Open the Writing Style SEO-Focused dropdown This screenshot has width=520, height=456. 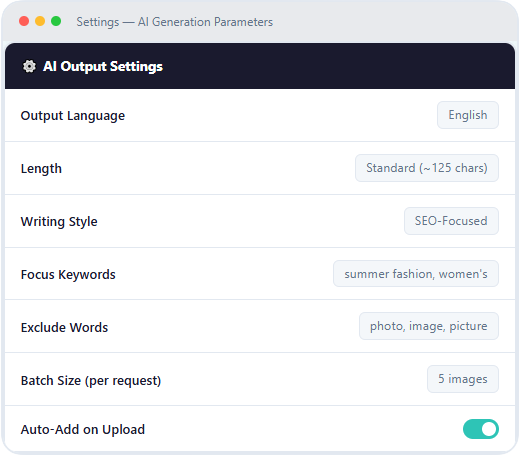click(x=451, y=221)
